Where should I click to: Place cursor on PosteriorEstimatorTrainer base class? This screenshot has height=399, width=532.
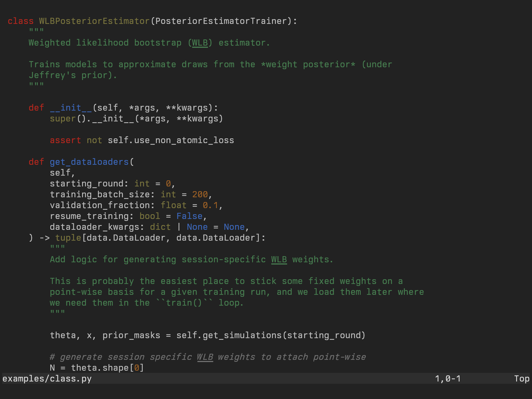point(221,21)
